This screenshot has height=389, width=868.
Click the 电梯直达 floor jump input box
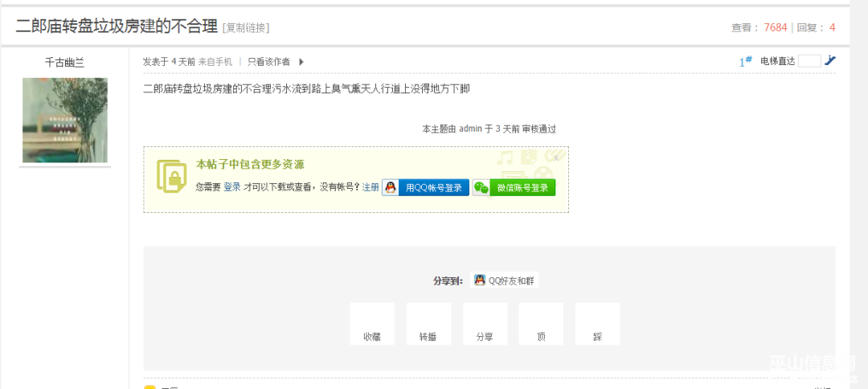click(x=809, y=61)
